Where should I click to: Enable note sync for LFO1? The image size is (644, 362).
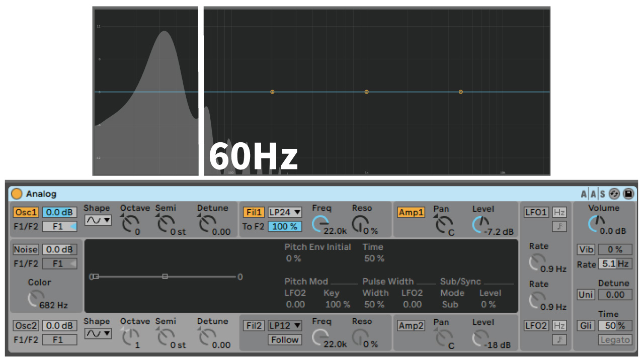pos(560,226)
